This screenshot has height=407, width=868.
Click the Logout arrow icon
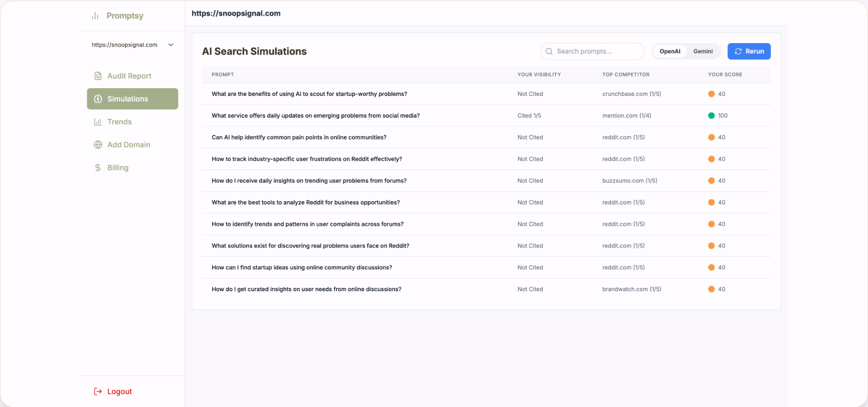(98, 391)
